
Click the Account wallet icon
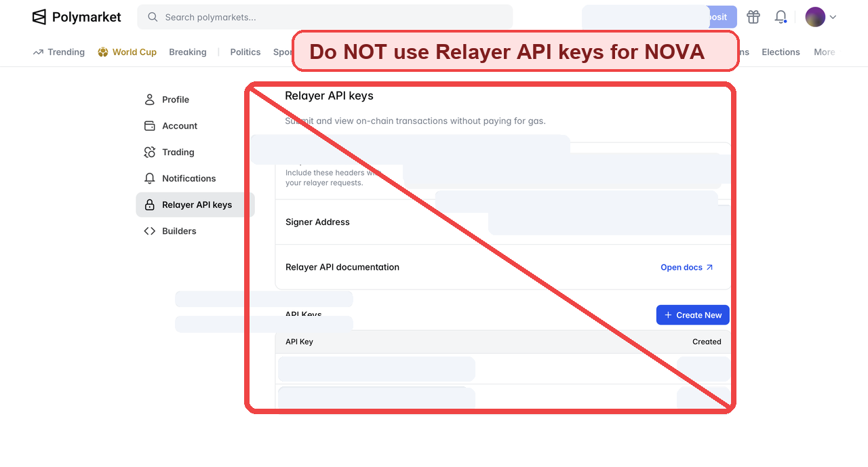click(x=150, y=126)
